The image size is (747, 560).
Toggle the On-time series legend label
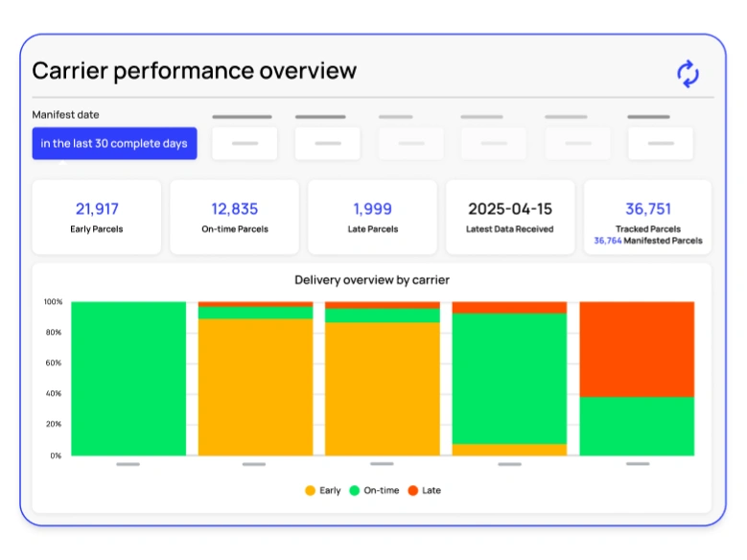381,490
